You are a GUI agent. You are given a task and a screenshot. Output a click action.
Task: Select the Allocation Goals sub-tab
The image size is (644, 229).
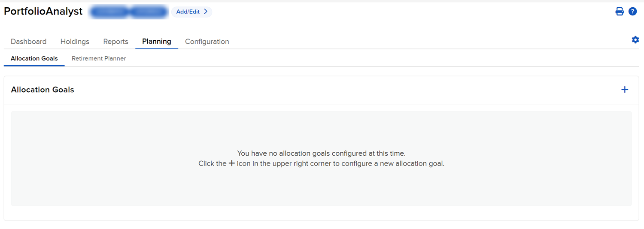coord(34,59)
